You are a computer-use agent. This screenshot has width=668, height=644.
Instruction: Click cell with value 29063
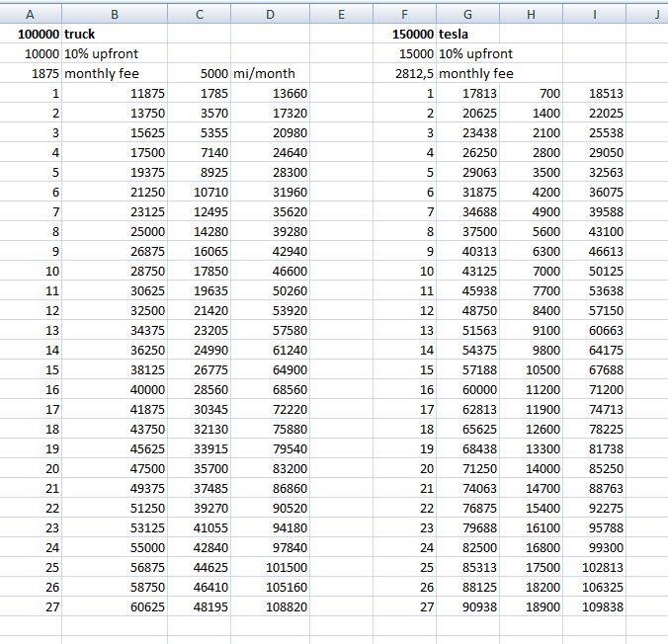point(467,172)
